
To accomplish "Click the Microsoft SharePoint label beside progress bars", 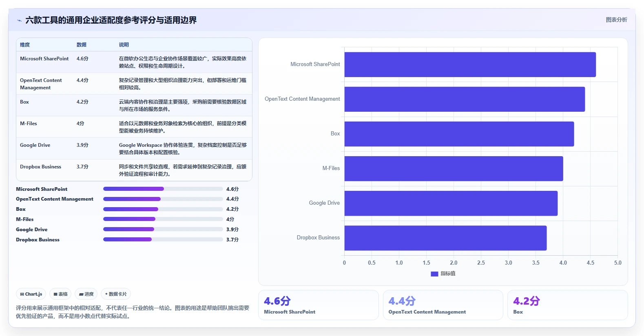I will click(x=42, y=189).
